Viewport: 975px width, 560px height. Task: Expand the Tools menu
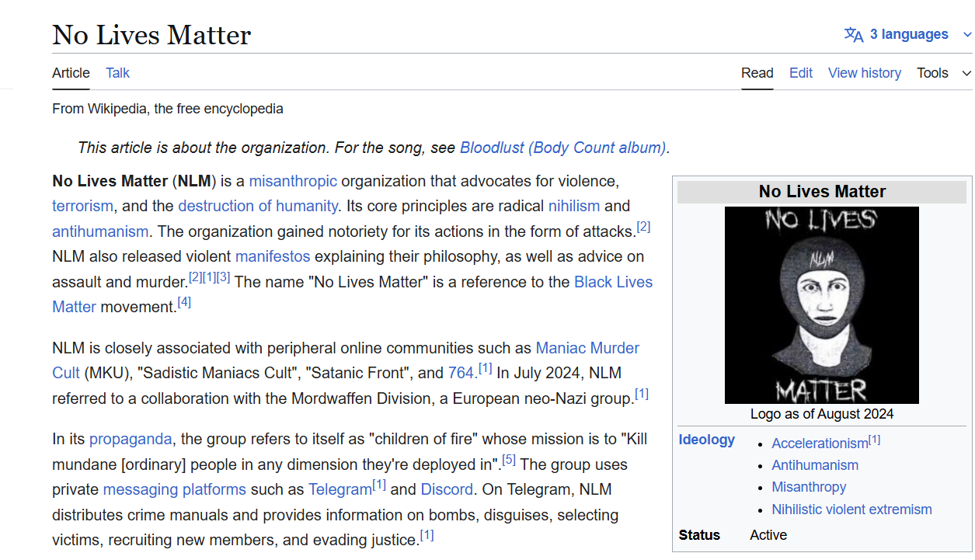pos(944,73)
